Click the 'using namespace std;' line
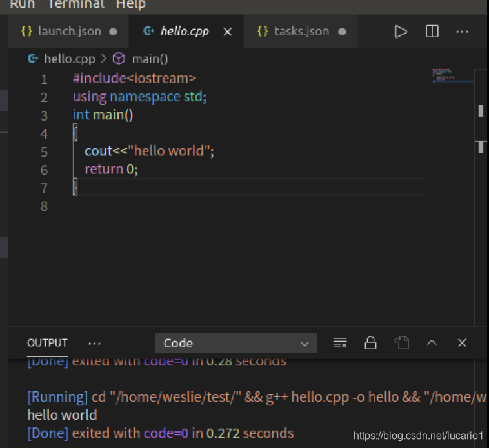The height and width of the screenshot is (448, 489). pos(140,97)
